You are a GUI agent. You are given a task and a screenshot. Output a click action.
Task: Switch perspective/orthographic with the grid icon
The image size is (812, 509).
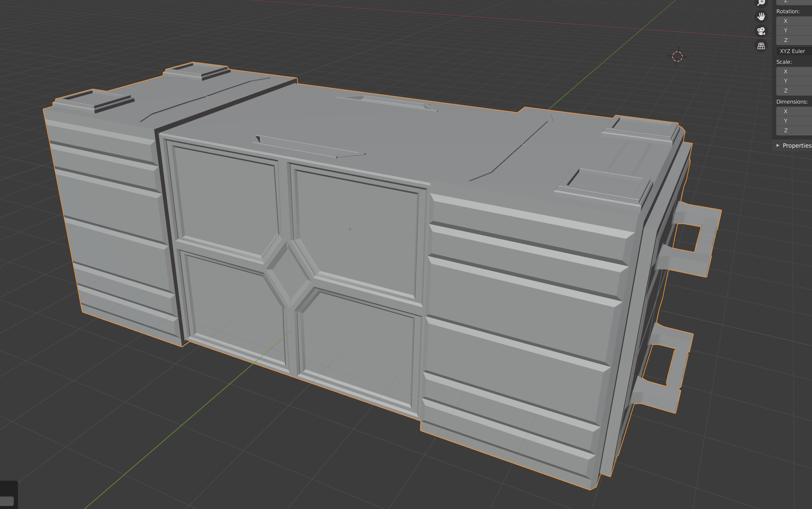point(761,46)
